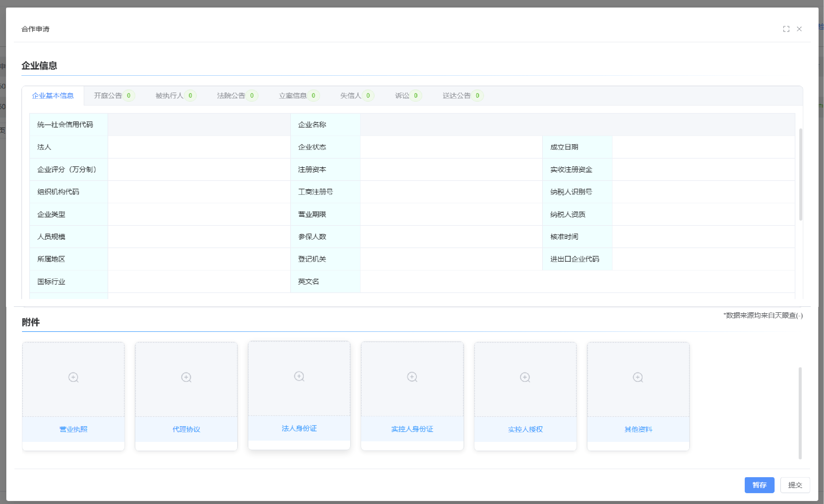Click zoom icon in 法人身份证 attachment card
The image size is (824, 504).
[x=299, y=376]
